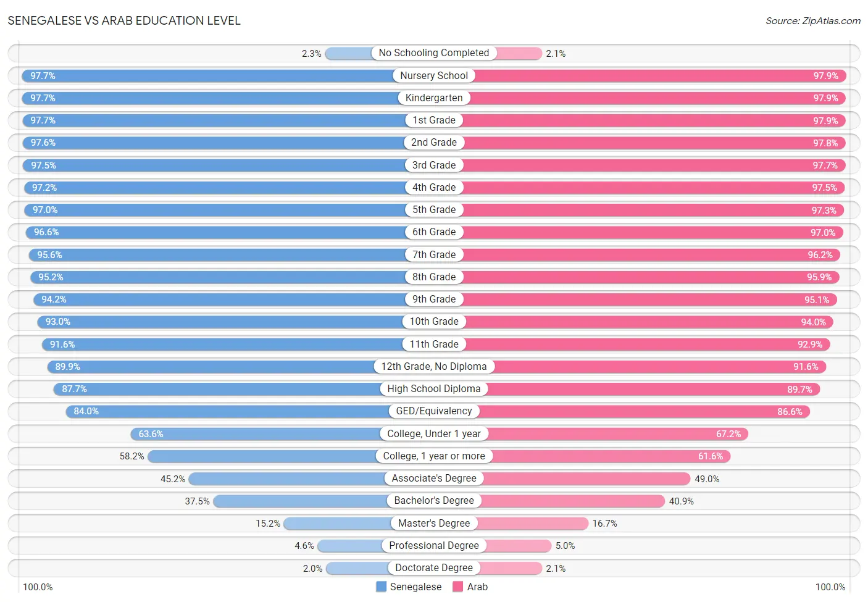The height and width of the screenshot is (602, 868).
Task: Select the Associate's Degree label
Action: tap(434, 478)
